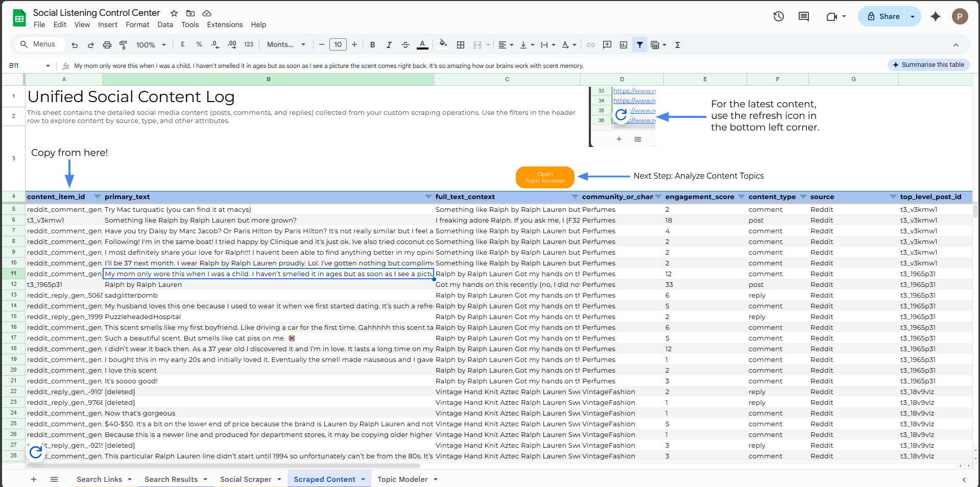Click Summarise this table button
The width and height of the screenshot is (980, 487).
click(x=928, y=65)
